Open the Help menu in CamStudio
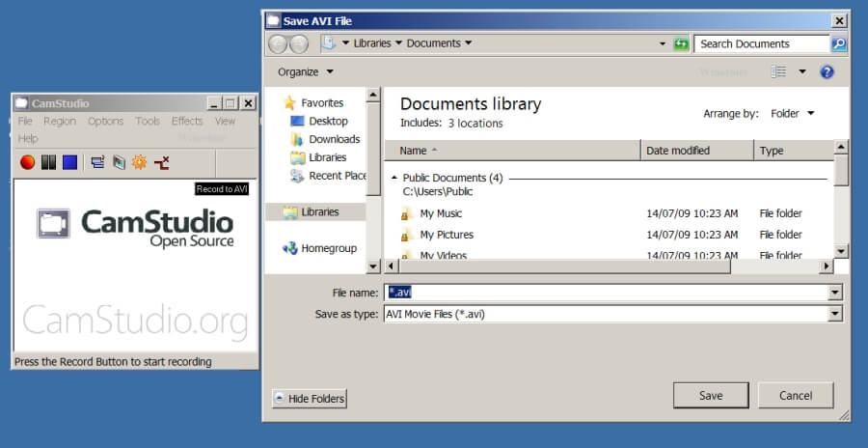Screen dimensions: 868x448 (x=28, y=139)
